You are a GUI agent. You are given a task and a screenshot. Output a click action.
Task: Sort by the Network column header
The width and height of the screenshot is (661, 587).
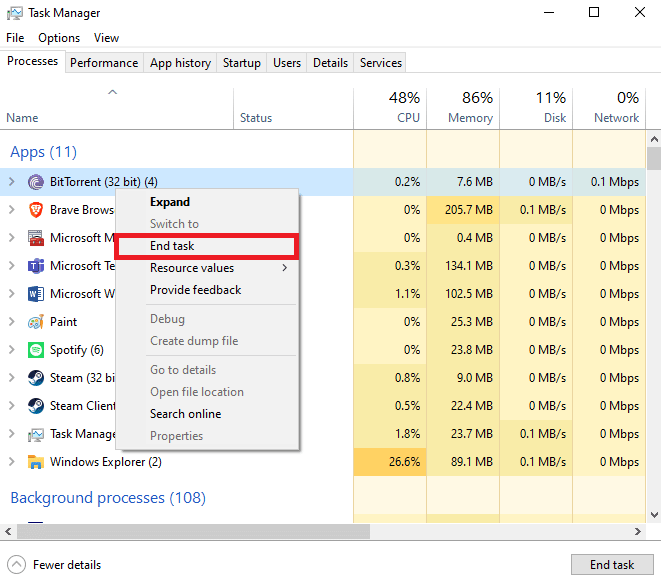[x=609, y=108]
